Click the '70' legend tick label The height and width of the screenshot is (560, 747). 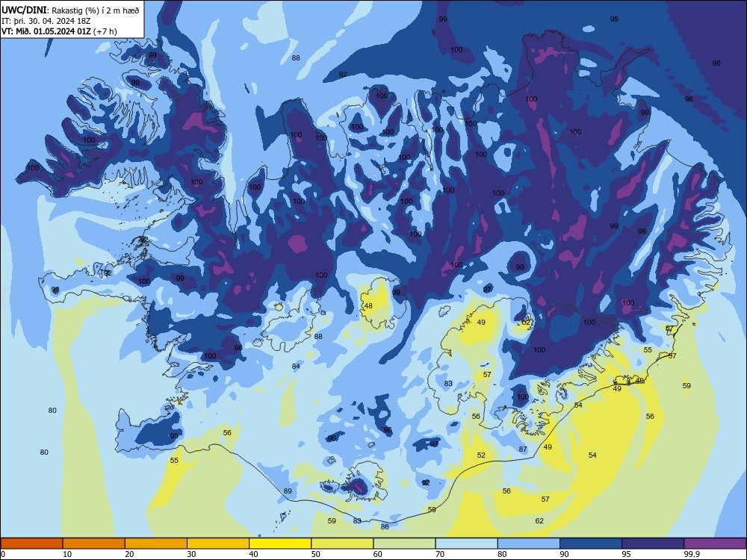coord(440,554)
